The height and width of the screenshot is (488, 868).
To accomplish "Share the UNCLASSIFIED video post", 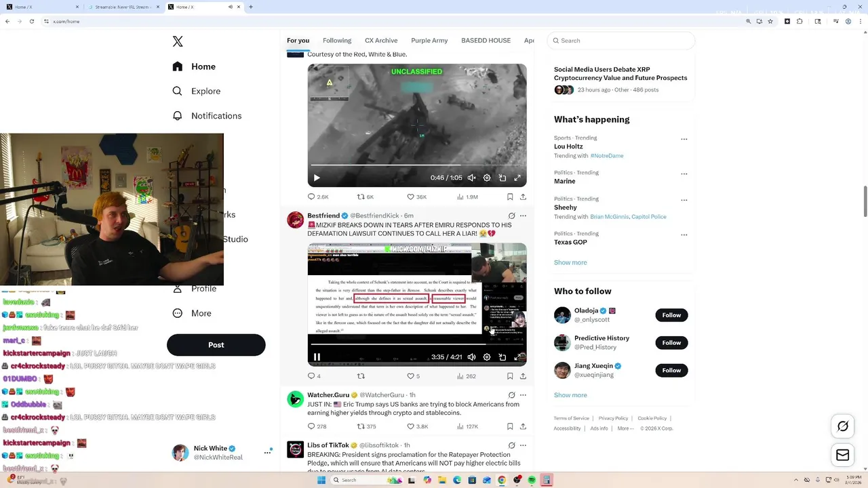I will (x=523, y=197).
